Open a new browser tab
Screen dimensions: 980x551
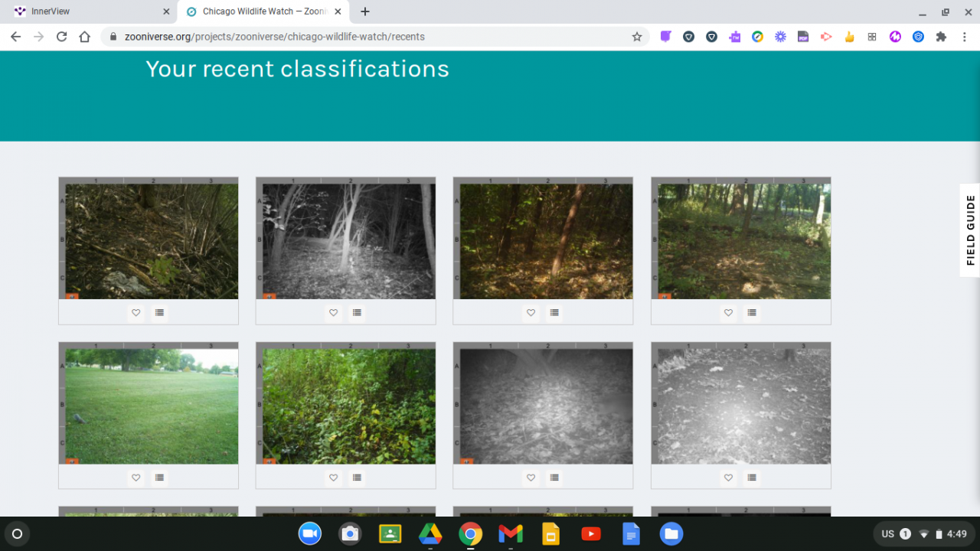point(365,11)
